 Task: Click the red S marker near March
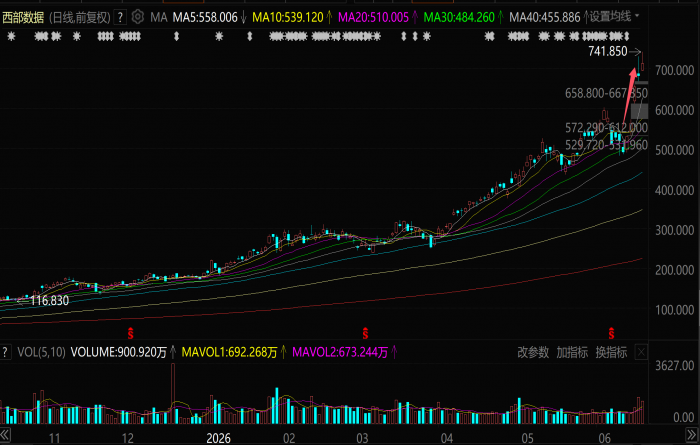click(x=365, y=333)
